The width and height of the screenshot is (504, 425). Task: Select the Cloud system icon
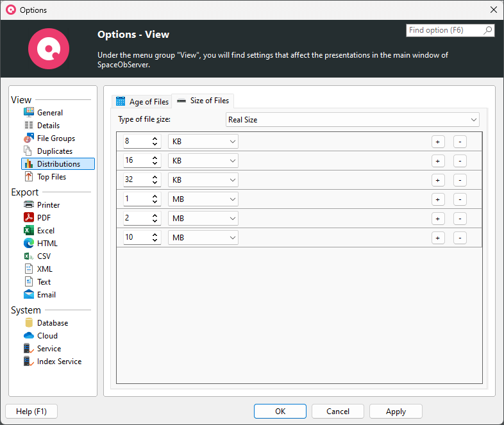point(28,336)
